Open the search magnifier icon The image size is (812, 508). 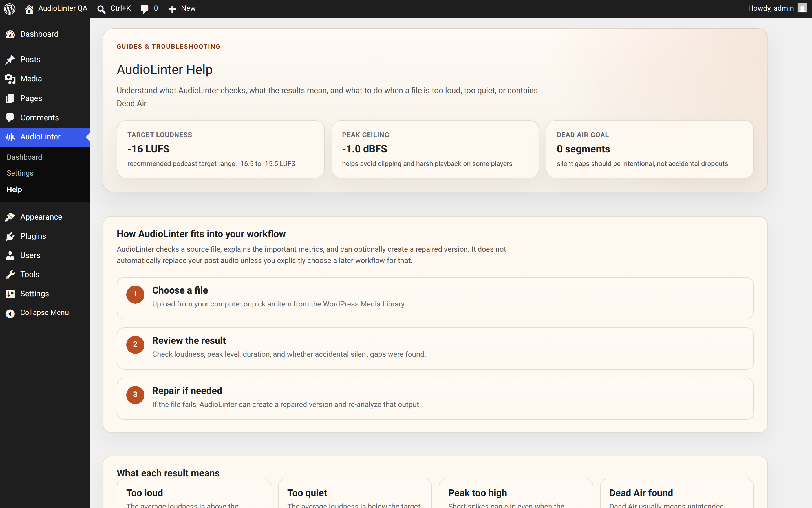pyautogui.click(x=101, y=9)
